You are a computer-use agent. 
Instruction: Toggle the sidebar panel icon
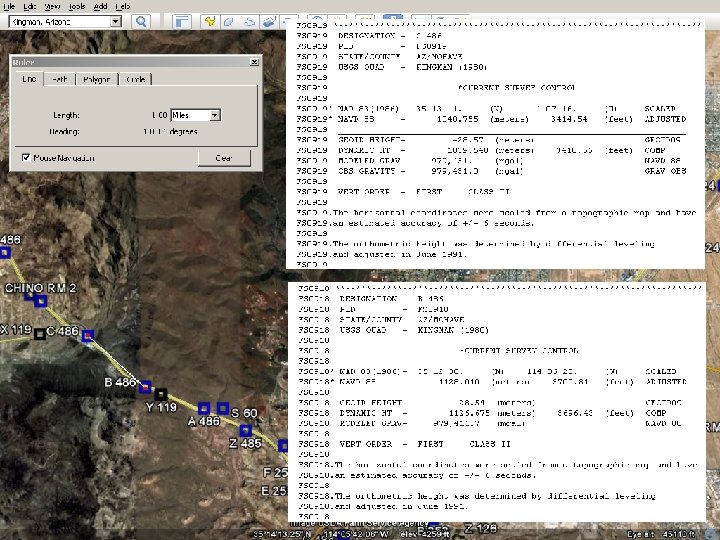[182, 22]
